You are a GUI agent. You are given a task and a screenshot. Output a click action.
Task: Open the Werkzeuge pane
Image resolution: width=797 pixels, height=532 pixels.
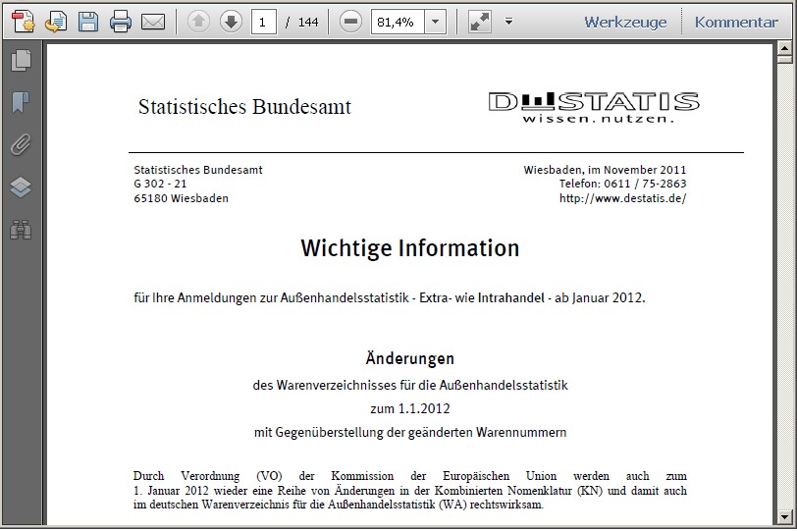tap(625, 22)
